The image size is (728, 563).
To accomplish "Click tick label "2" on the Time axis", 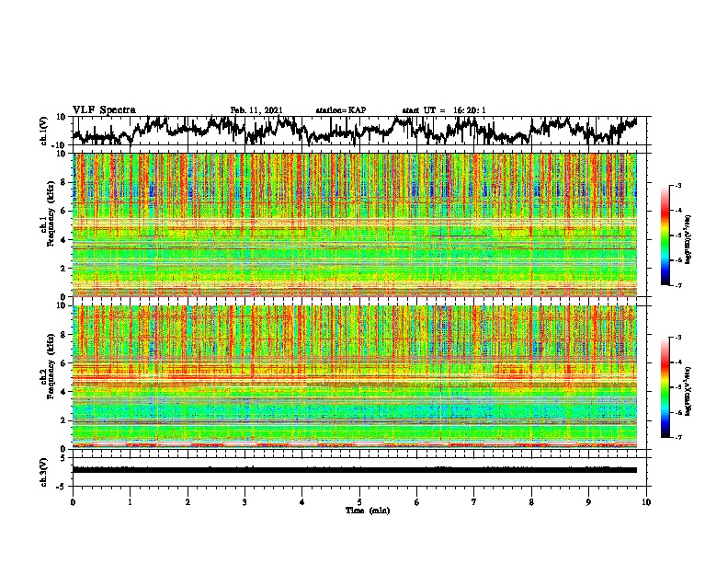I will tap(188, 502).
